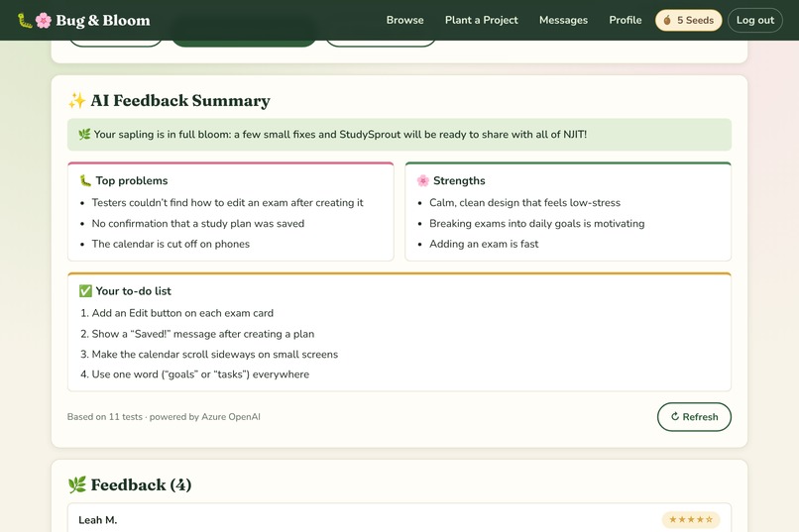Click 'No confirmation that a study plan was saved'
Viewport: 799px width, 532px height.
pos(197,224)
